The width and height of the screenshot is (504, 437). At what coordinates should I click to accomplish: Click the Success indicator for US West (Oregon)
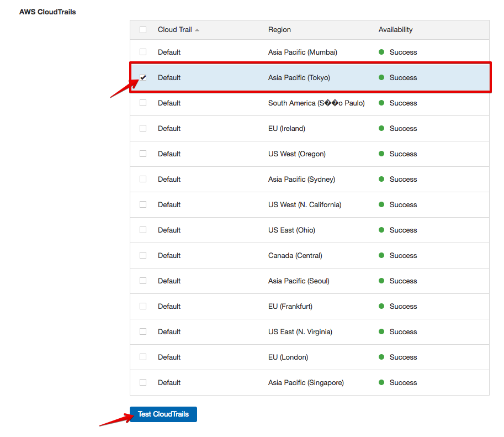click(x=381, y=154)
